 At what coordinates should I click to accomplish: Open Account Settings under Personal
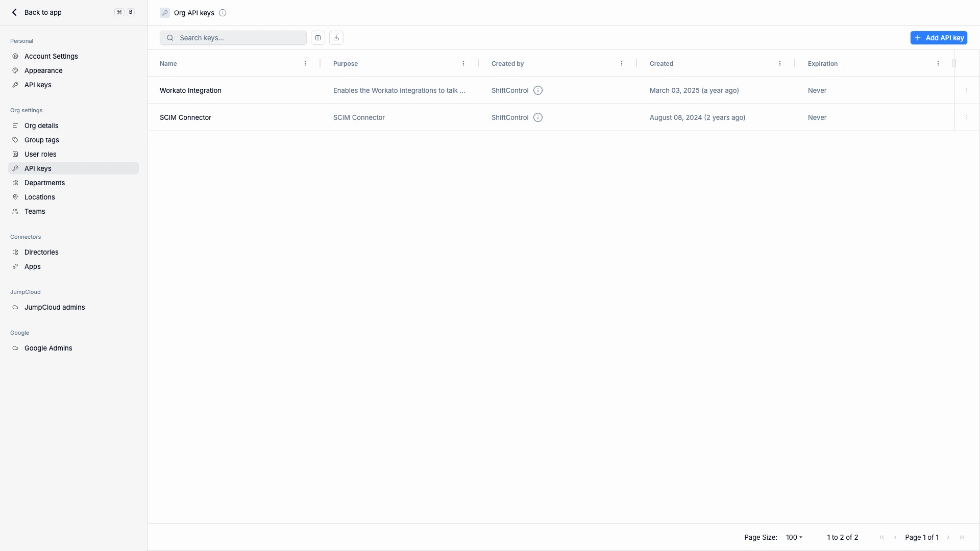pos(51,56)
